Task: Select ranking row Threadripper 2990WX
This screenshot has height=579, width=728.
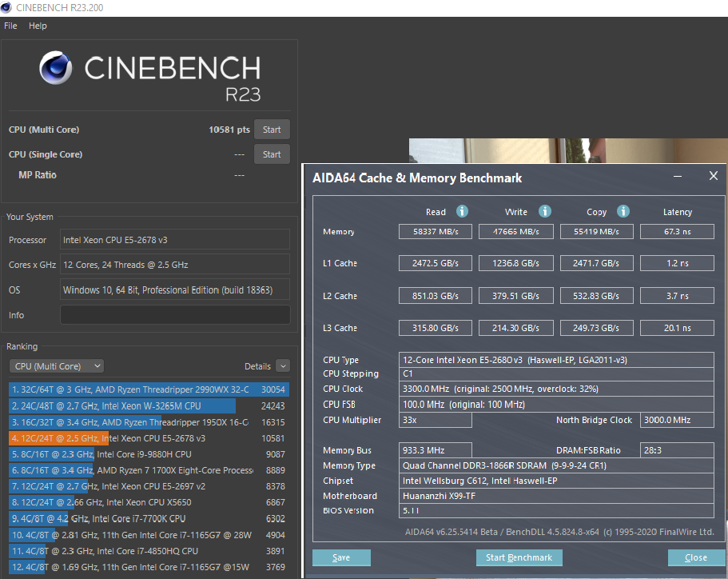Action: pyautogui.click(x=149, y=389)
